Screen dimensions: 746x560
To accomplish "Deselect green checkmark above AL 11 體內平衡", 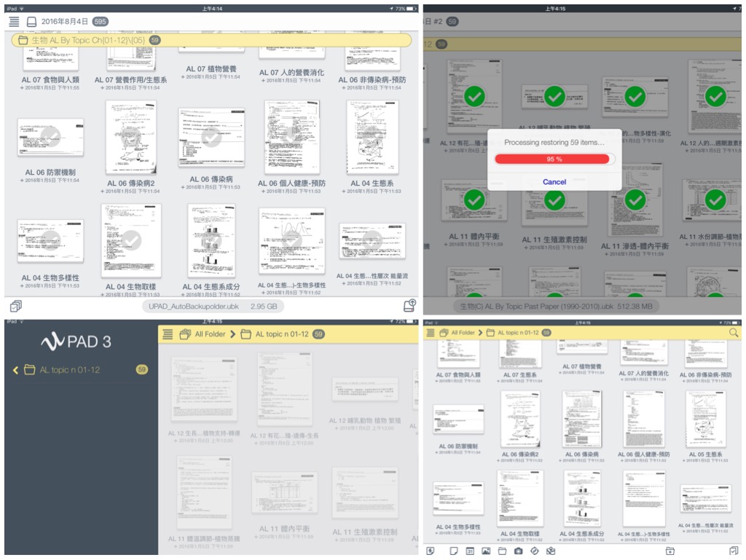I will coord(474,200).
